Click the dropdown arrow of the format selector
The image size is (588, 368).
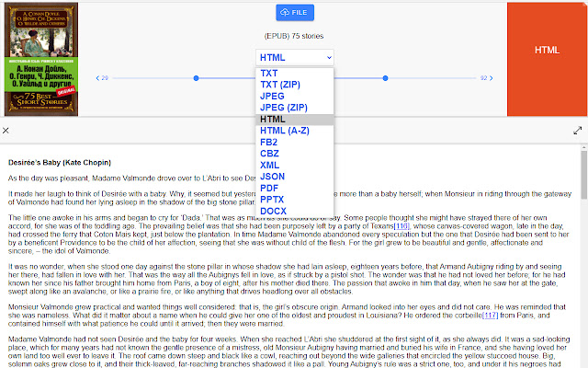[329, 57]
